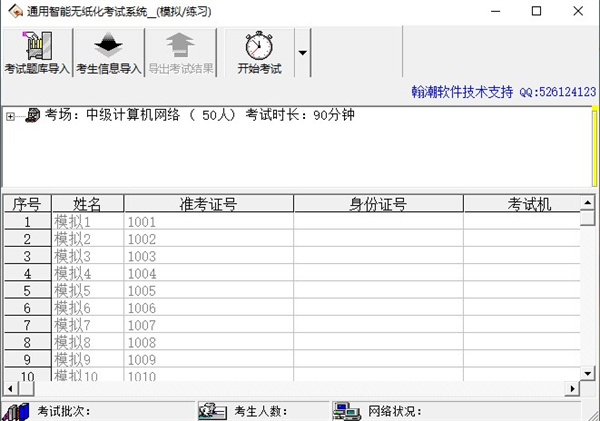Click the name cell 模拟6
The height and width of the screenshot is (421, 600).
pyautogui.click(x=88, y=308)
